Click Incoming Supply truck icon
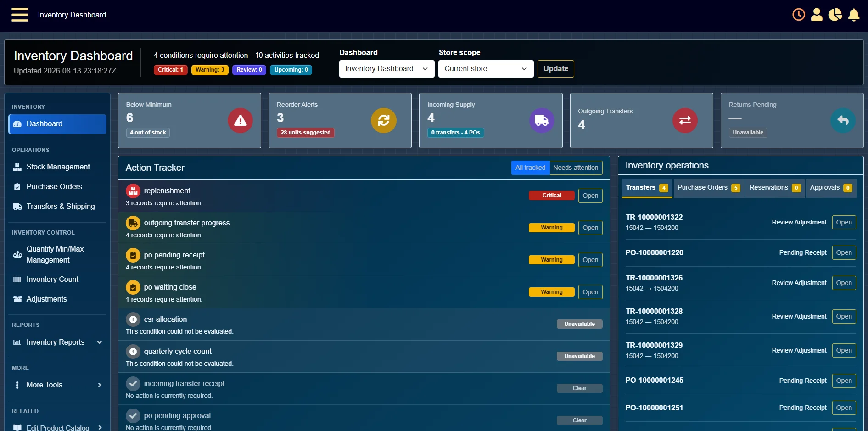868x431 pixels. point(542,121)
